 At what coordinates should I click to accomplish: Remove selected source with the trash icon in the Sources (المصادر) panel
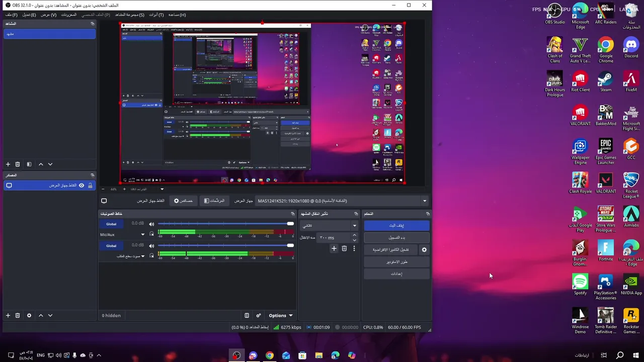pos(18,315)
